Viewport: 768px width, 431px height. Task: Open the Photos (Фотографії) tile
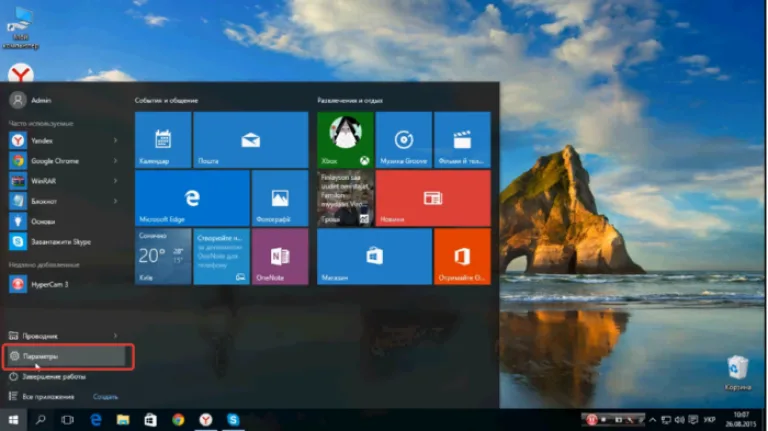coord(280,198)
